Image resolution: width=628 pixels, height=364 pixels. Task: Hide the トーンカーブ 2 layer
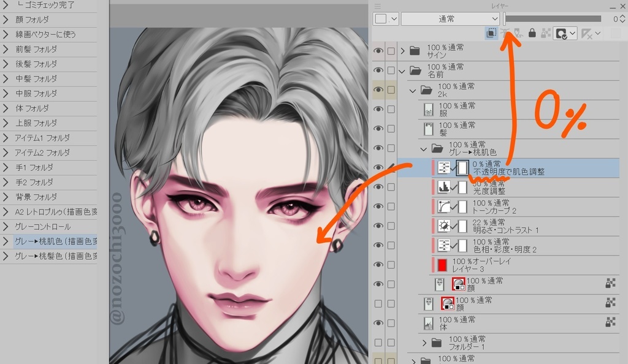[378, 207]
